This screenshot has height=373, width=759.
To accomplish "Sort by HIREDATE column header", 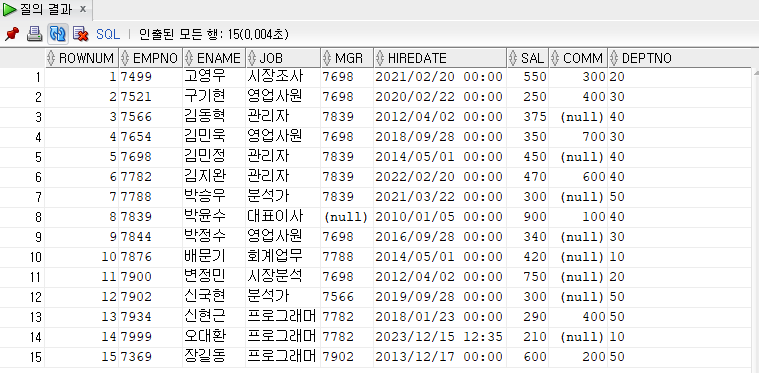I will [x=440, y=59].
